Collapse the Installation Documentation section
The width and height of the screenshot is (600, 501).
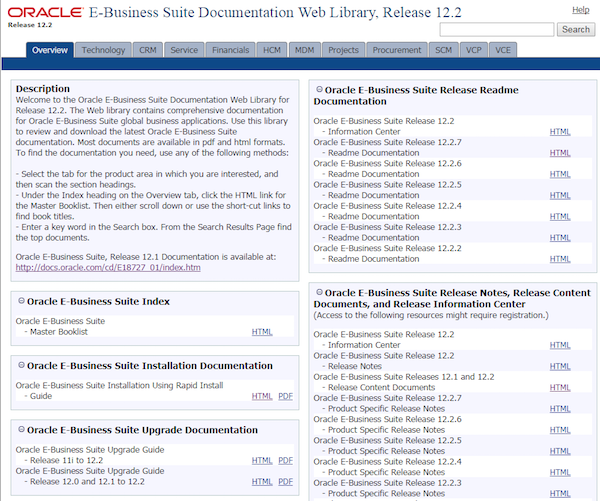coord(21,366)
